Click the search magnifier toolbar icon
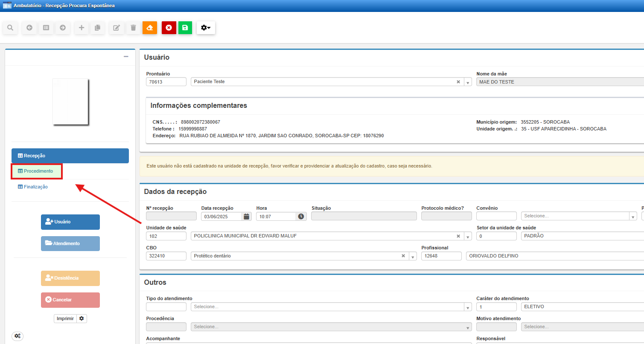This screenshot has width=644, height=344. (x=10, y=28)
